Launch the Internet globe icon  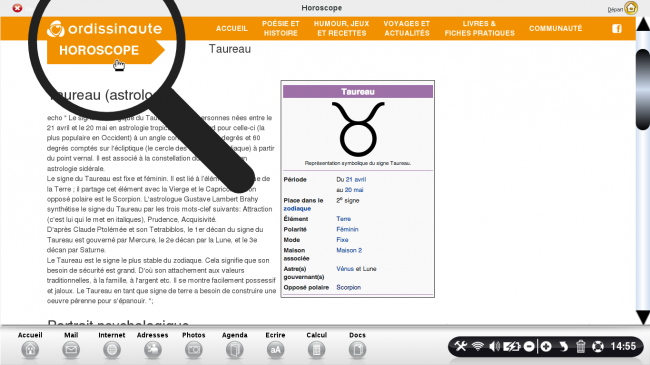click(x=112, y=350)
